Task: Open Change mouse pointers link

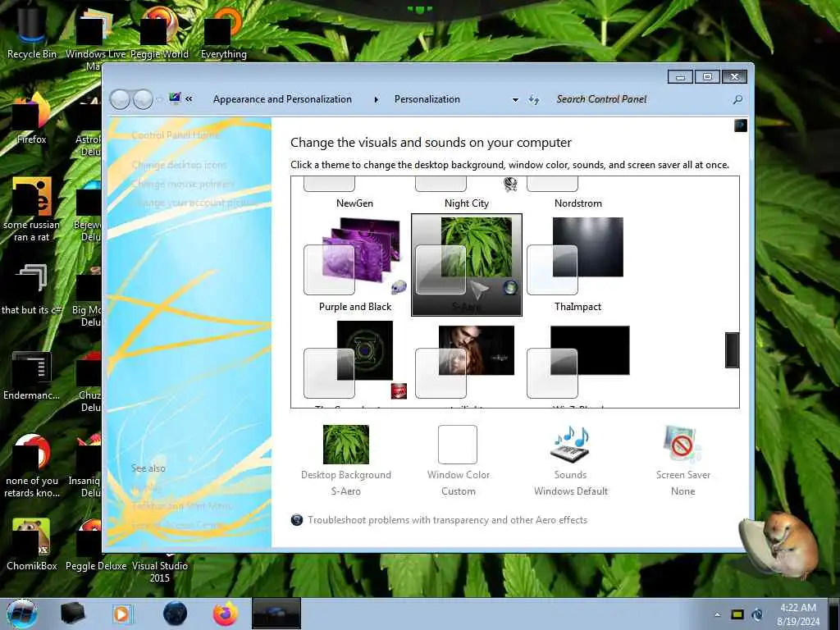Action: pyautogui.click(x=182, y=184)
